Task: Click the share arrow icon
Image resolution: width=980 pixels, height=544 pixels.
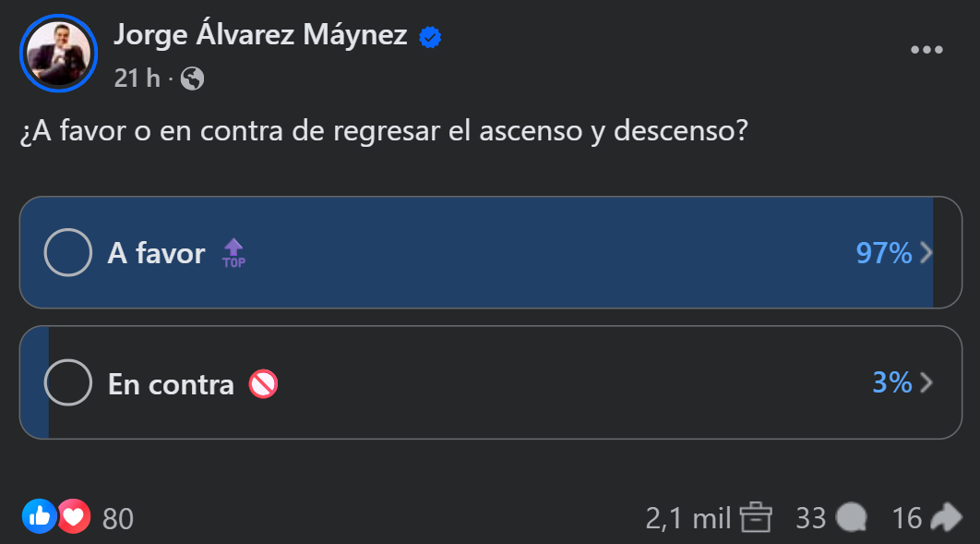Action: pyautogui.click(x=946, y=517)
